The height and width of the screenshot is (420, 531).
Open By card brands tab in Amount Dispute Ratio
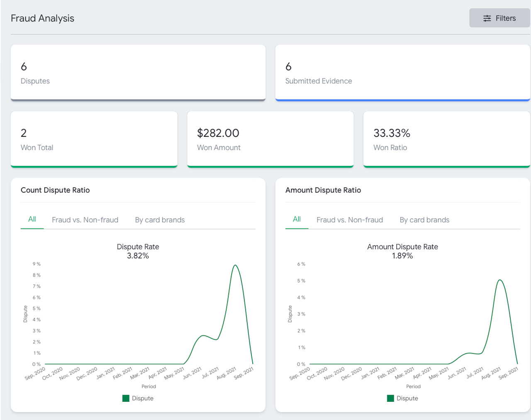coord(424,220)
